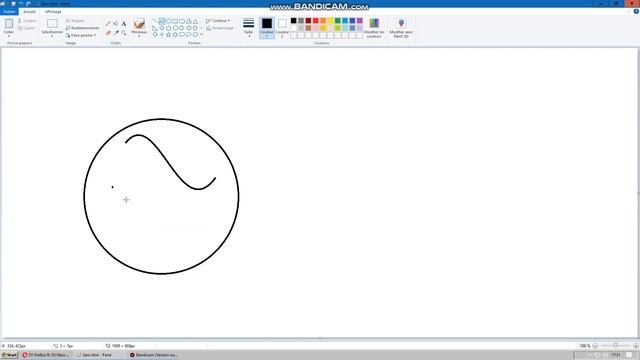Expand the shapes gallery more arrow
Viewport: 640px width, 360px height.
(x=202, y=35)
